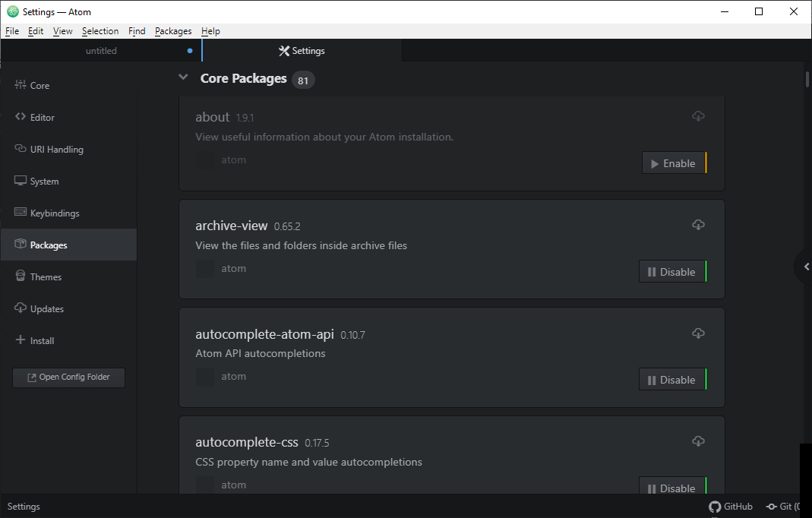Open Themes settings panel
This screenshot has height=518, width=812.
(x=38, y=276)
